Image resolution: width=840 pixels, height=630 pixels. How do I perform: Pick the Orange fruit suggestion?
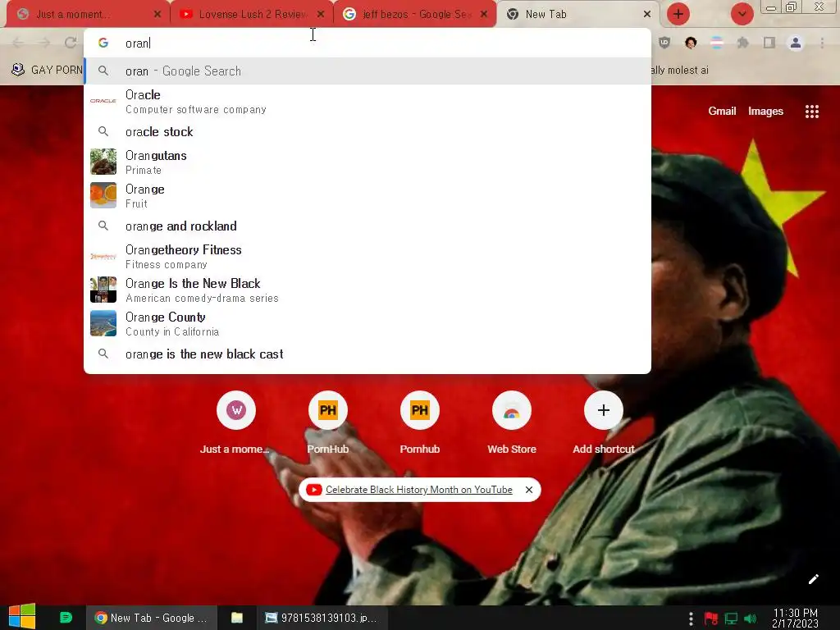pos(367,195)
